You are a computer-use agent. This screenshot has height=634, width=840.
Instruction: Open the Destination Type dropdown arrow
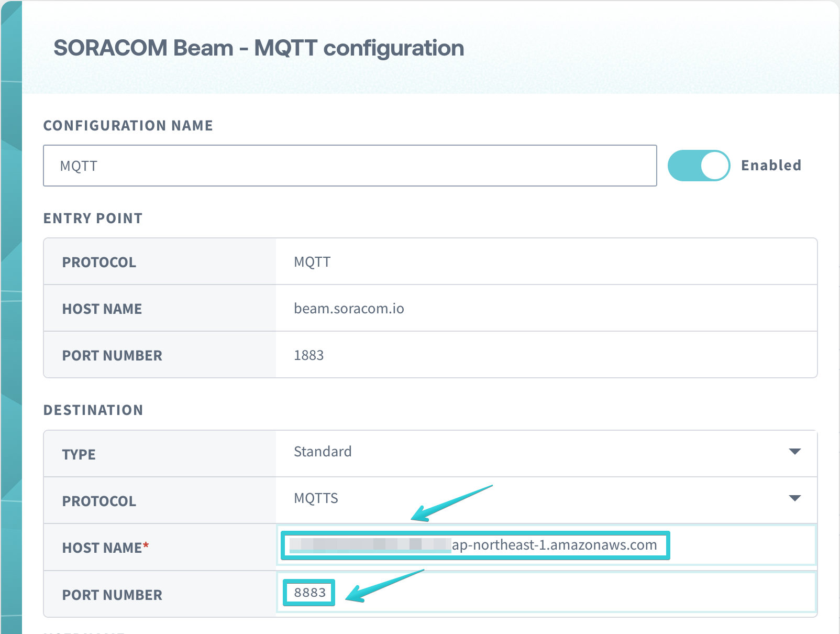click(794, 452)
